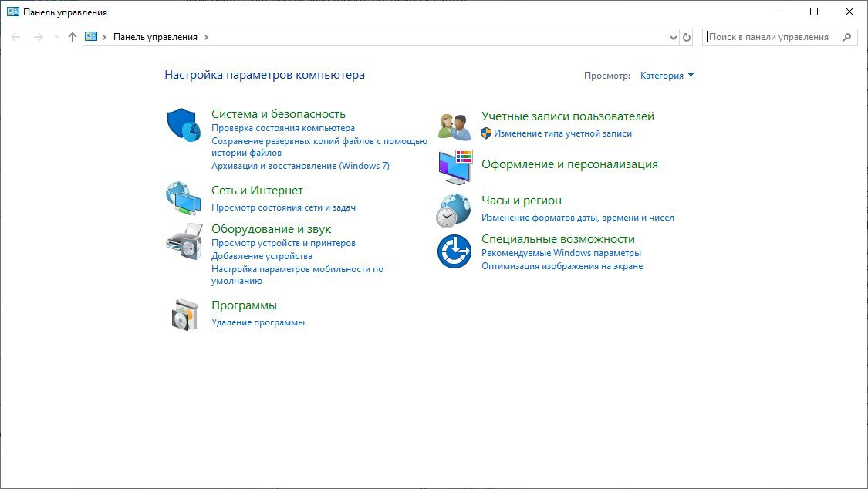Click Просмотр состояния сети и задач
The width and height of the screenshot is (868, 489).
pyautogui.click(x=283, y=207)
